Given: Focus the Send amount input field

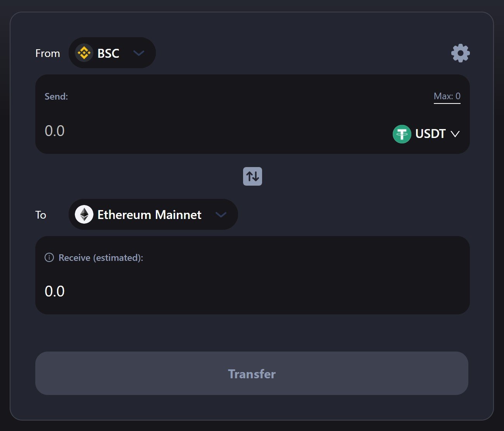Looking at the screenshot, I should pos(194,131).
